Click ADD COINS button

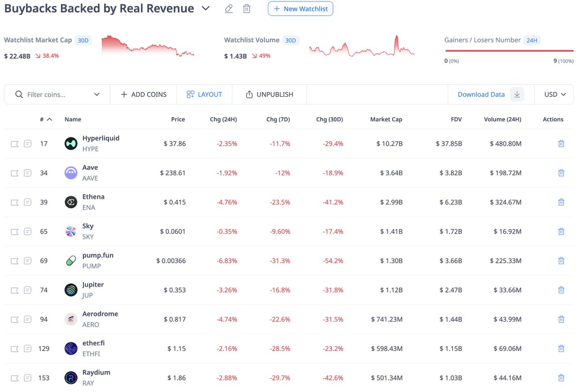pos(143,94)
